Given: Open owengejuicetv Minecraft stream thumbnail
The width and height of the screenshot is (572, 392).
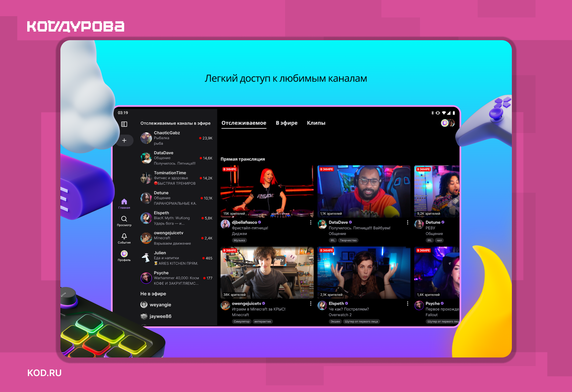Looking at the screenshot, I should 267,272.
